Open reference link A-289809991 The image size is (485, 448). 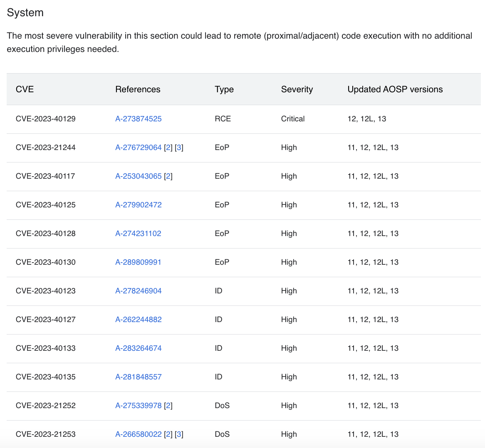138,262
